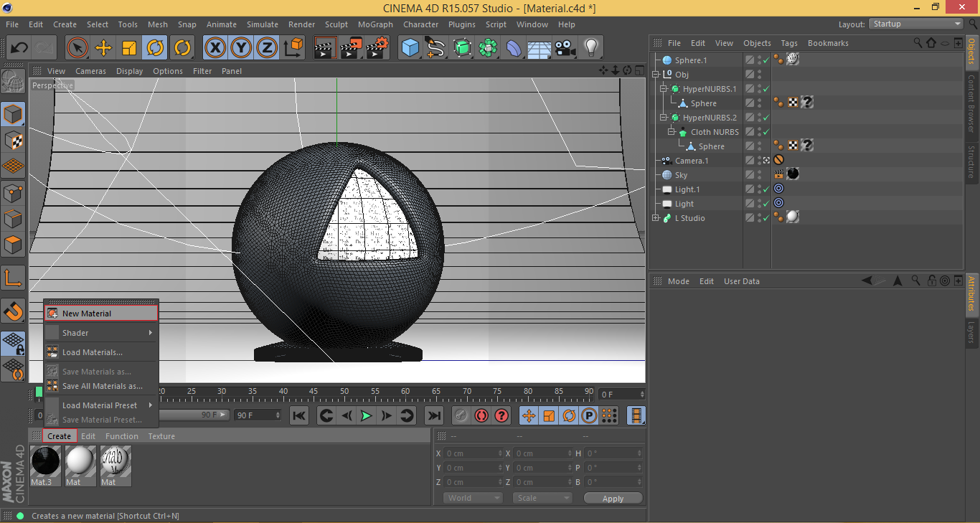The image size is (980, 523).
Task: Switch to Content Browser side tab
Action: (x=972, y=104)
